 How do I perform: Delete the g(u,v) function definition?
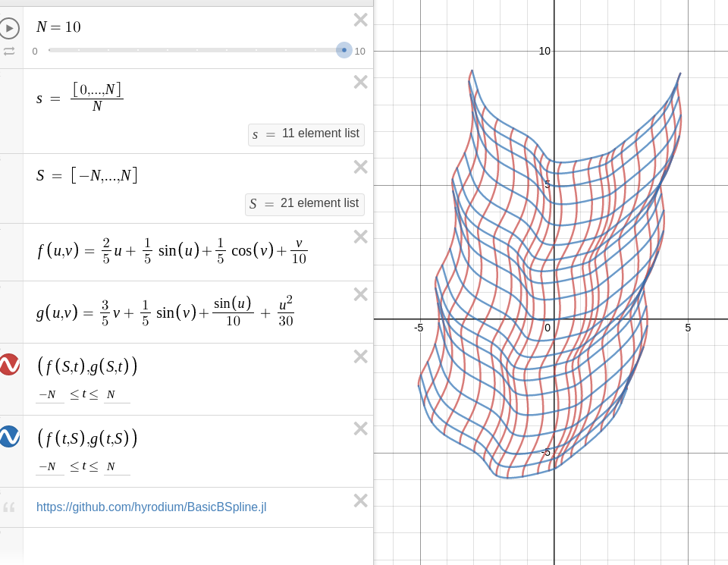pos(360,294)
